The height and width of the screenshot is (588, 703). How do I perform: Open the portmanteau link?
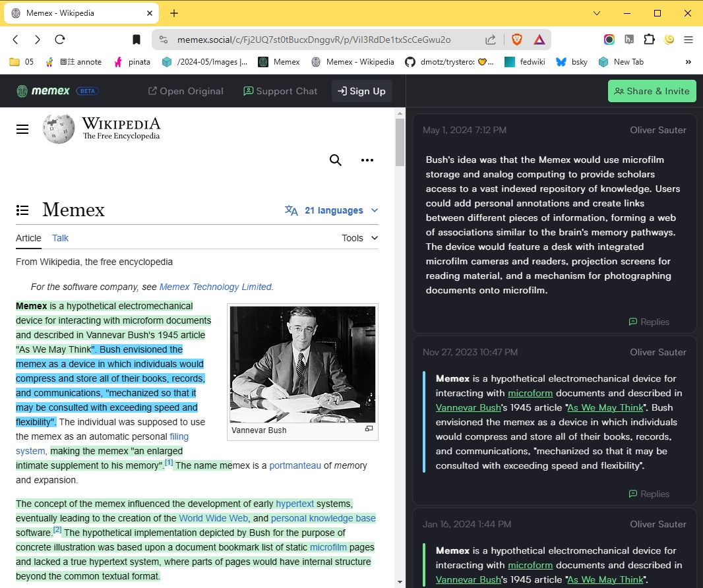pyautogui.click(x=295, y=465)
